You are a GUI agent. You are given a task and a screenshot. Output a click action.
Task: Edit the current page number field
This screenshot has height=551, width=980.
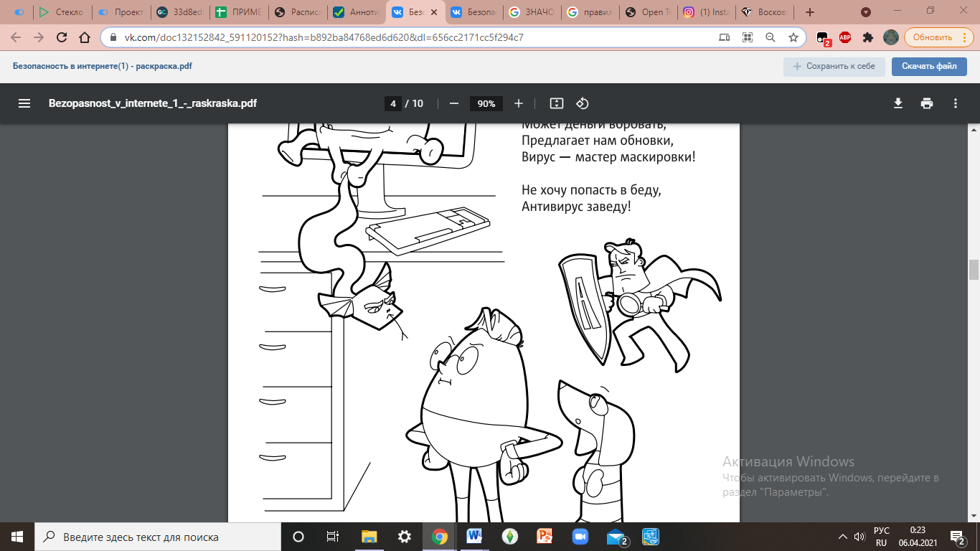[x=393, y=103]
